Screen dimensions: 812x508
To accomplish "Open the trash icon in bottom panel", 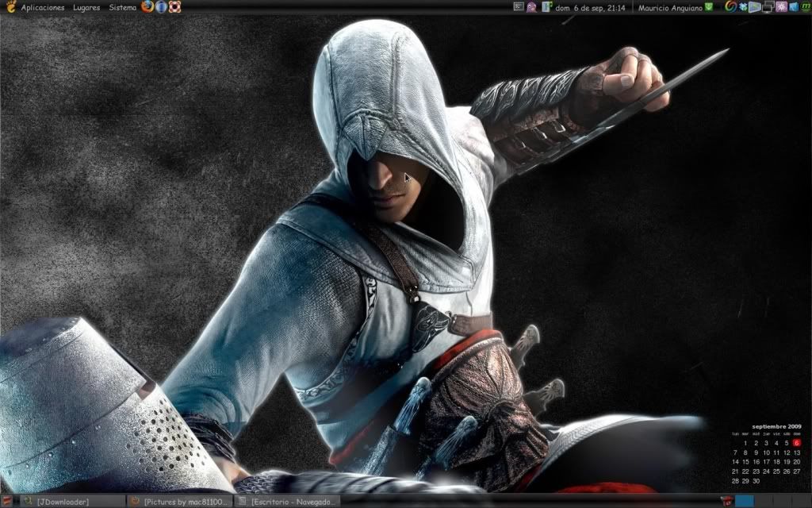I will (726, 501).
